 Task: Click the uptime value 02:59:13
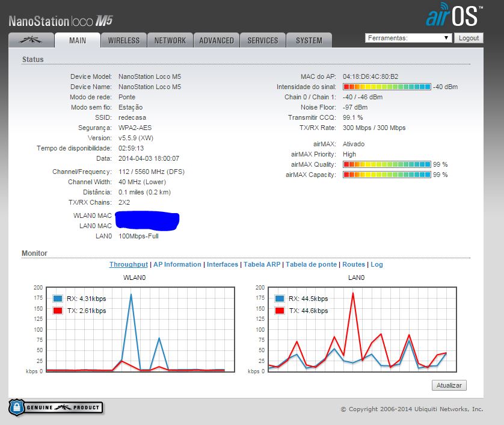tap(131, 148)
